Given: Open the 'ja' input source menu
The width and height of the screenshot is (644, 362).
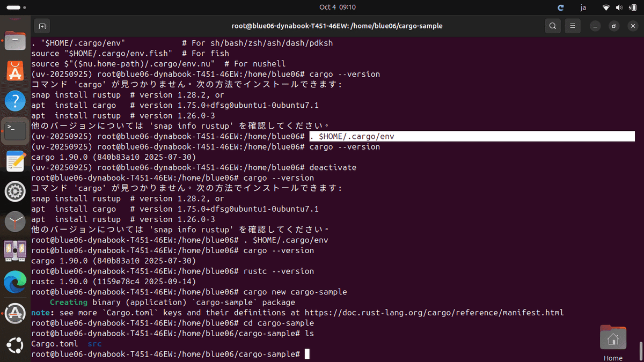Looking at the screenshot, I should click(583, 7).
